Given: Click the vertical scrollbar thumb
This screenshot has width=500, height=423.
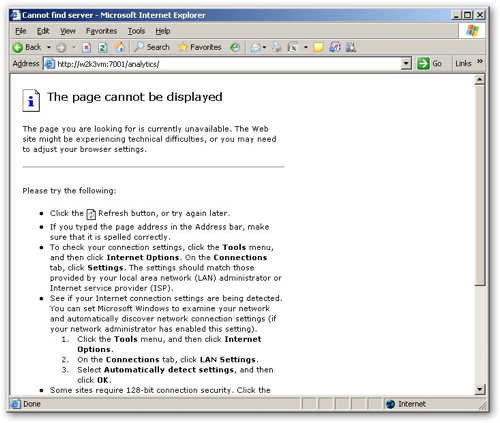Looking at the screenshot, I should pyautogui.click(x=479, y=185).
